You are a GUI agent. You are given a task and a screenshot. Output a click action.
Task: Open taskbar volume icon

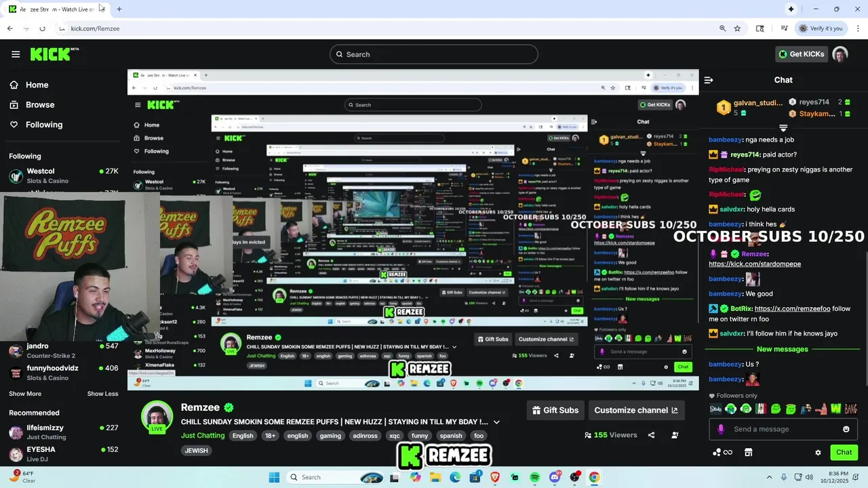click(810, 477)
